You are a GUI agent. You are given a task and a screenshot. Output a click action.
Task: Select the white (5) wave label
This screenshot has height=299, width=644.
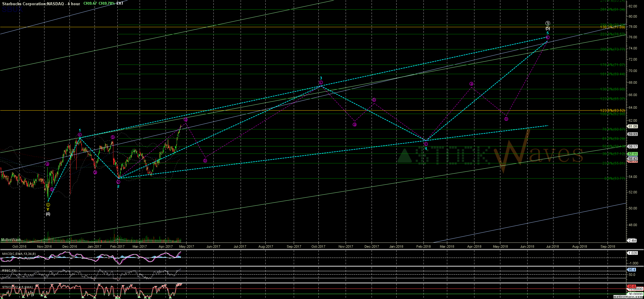pos(548,28)
